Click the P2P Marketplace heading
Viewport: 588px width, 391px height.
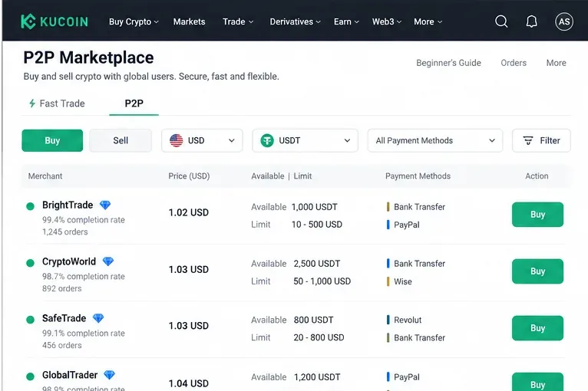pos(88,58)
